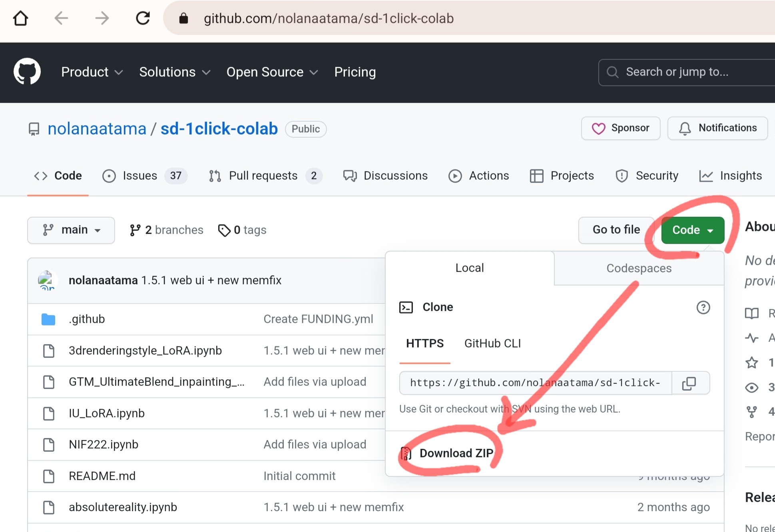The width and height of the screenshot is (775, 532).
Task: Click the Sponsor button
Action: pyautogui.click(x=620, y=128)
